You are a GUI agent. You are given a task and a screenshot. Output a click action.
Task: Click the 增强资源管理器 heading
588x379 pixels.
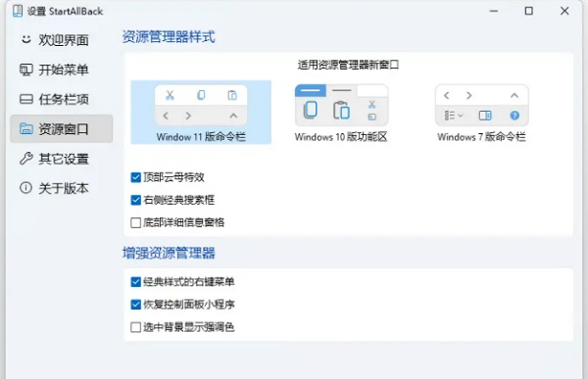[169, 253]
